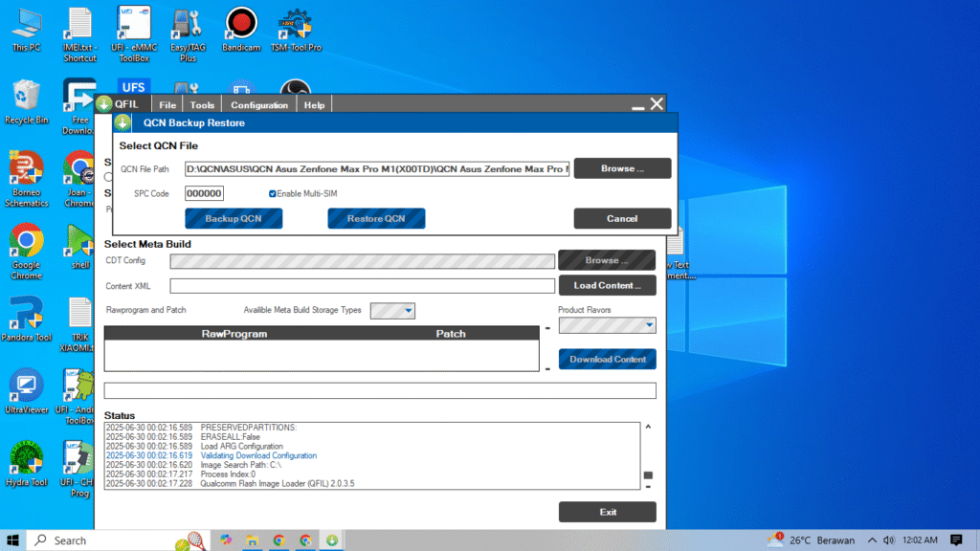Open the Help menu in QFIL
Image resolution: width=980 pixels, height=551 pixels.
click(x=314, y=105)
